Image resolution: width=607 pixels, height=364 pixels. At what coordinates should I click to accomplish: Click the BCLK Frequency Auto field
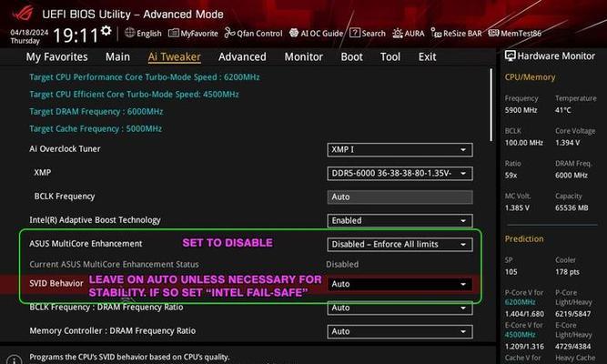point(400,197)
